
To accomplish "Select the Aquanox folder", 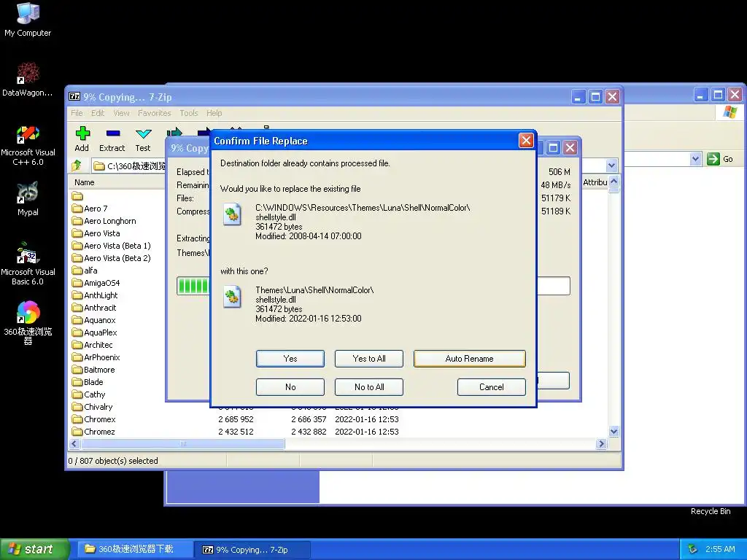I will click(94, 320).
